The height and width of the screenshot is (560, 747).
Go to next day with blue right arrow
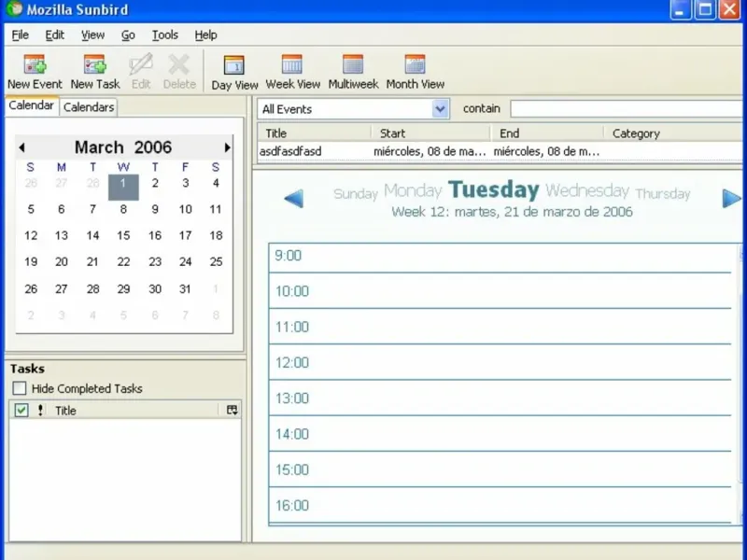coord(731,199)
